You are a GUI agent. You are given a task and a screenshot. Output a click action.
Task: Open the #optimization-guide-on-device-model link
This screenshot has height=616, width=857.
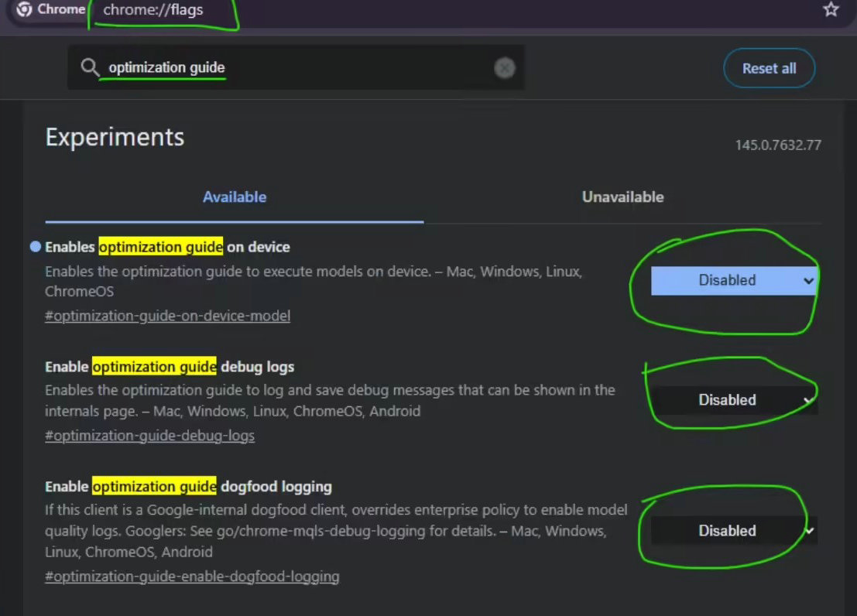pyautogui.click(x=167, y=316)
